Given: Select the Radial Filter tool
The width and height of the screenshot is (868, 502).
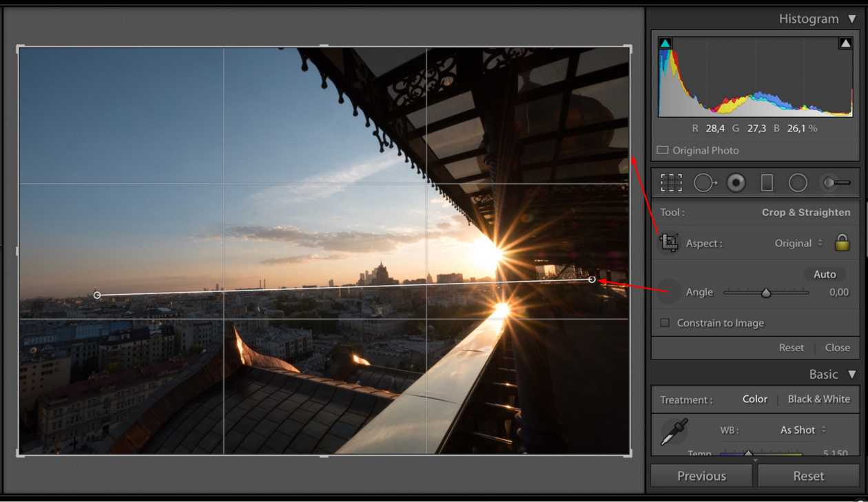Looking at the screenshot, I should tap(798, 182).
